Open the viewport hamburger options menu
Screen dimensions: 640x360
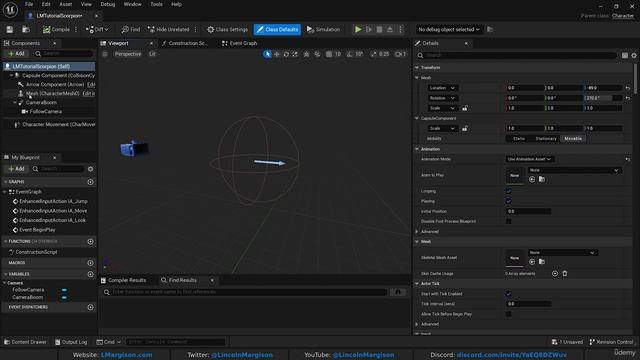105,54
